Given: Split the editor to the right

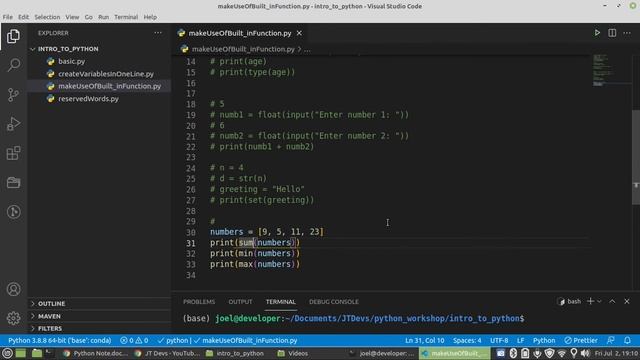Looking at the screenshot, I should [612, 33].
